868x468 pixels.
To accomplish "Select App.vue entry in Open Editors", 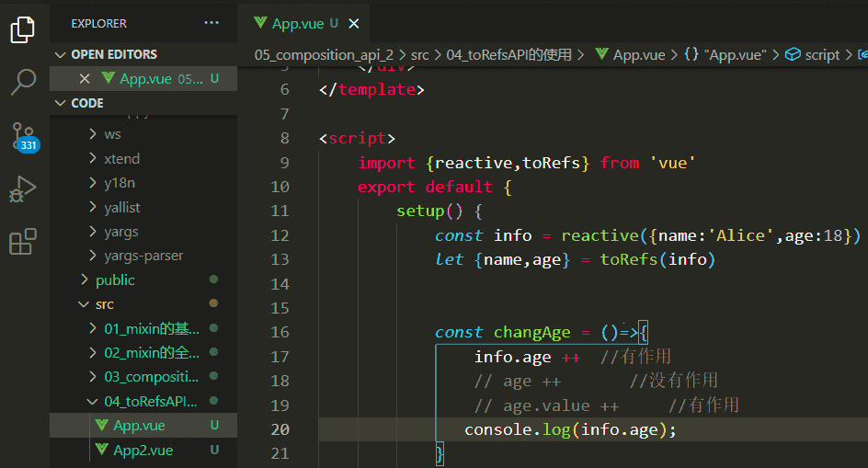I will tap(143, 79).
